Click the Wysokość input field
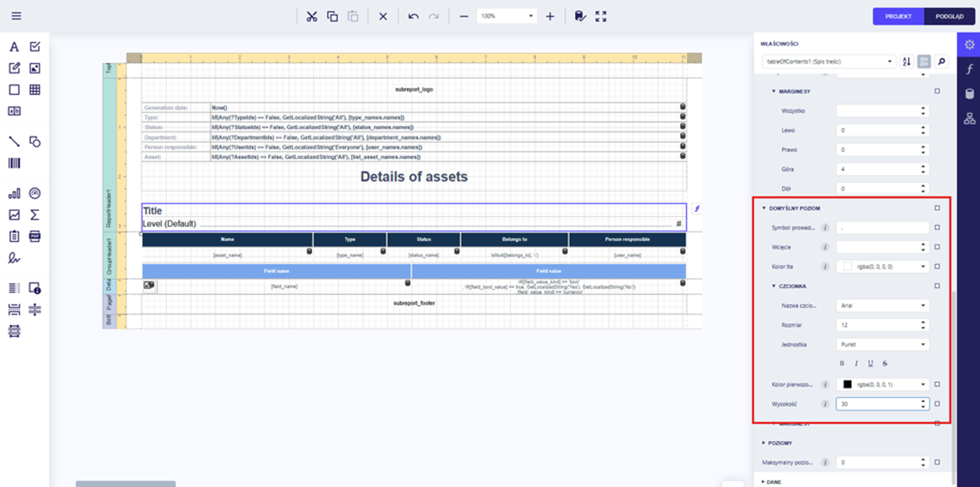The width and height of the screenshot is (980, 487). coord(877,404)
